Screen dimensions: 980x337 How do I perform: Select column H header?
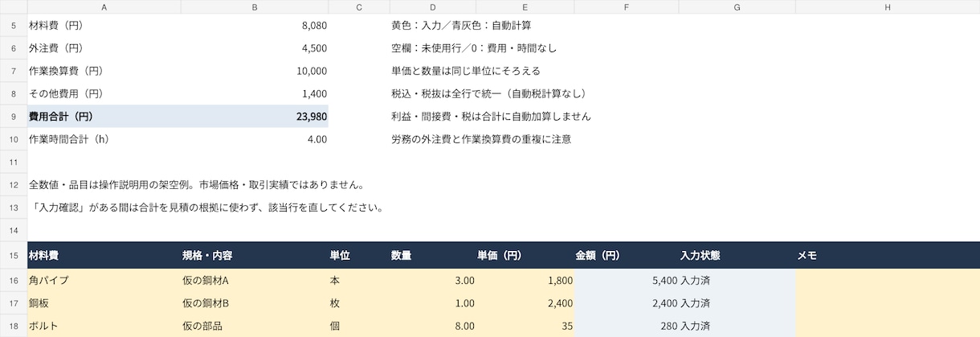(888, 6)
